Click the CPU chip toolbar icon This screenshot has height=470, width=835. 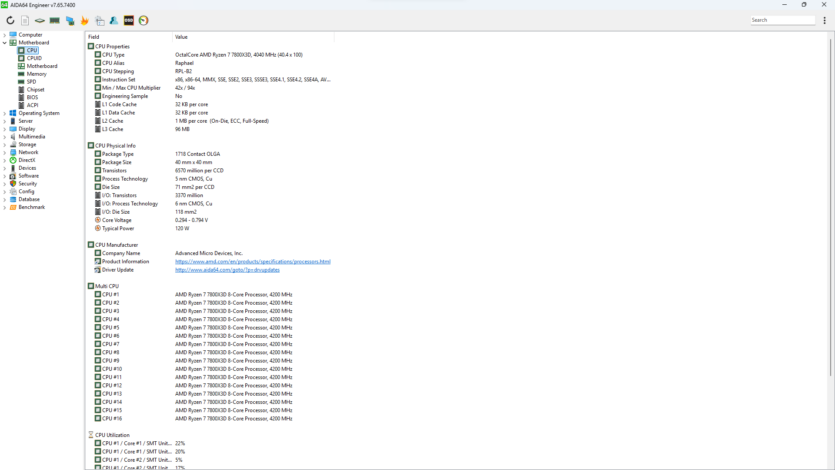[x=40, y=20]
